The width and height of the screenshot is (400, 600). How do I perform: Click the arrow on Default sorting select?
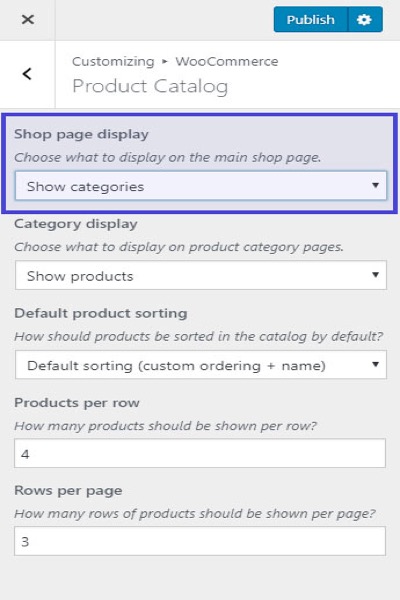(x=376, y=364)
